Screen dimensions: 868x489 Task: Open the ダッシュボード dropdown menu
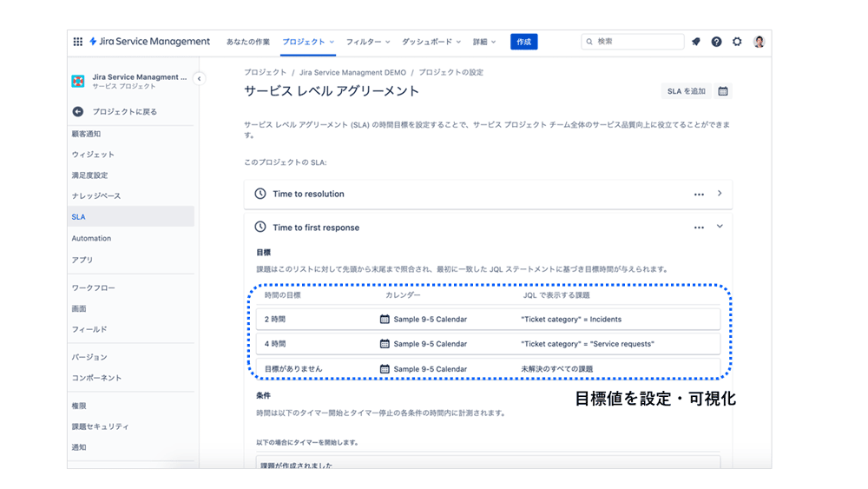point(431,42)
